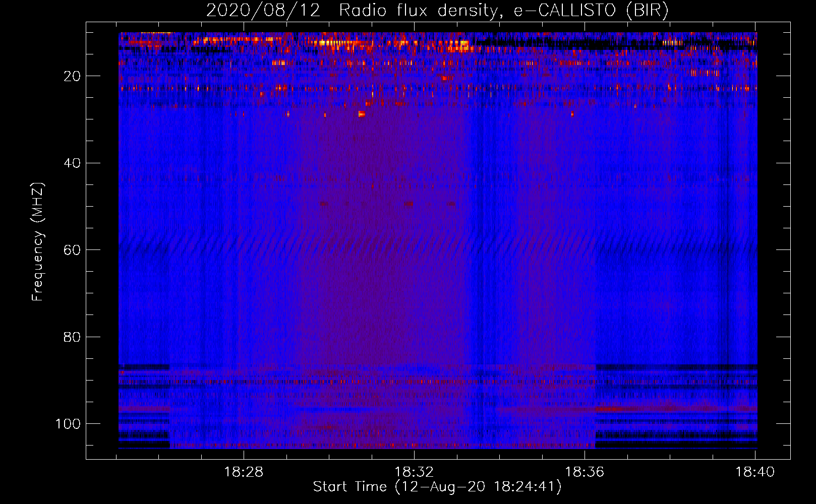Click the 20 MHz frequency tick label
Screen dimensions: 816x504
(x=72, y=76)
